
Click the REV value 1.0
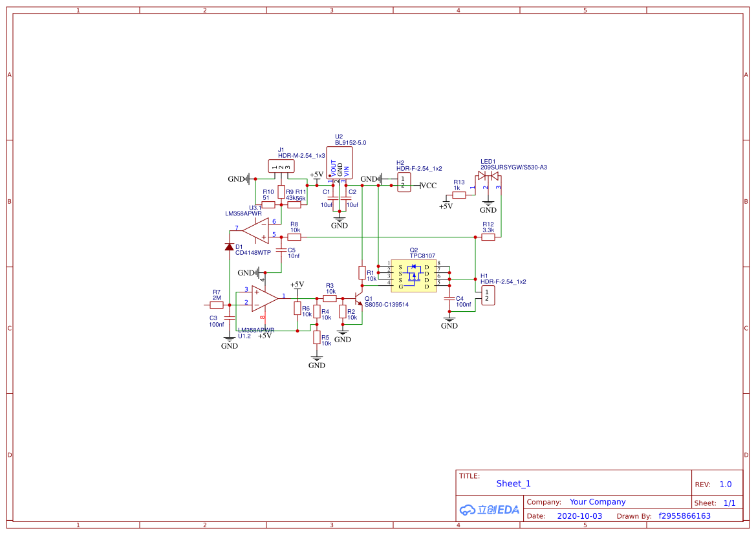tap(725, 483)
